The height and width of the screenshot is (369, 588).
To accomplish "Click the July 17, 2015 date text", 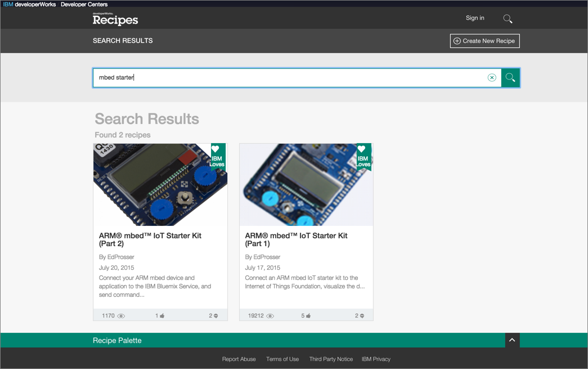I will 263,268.
